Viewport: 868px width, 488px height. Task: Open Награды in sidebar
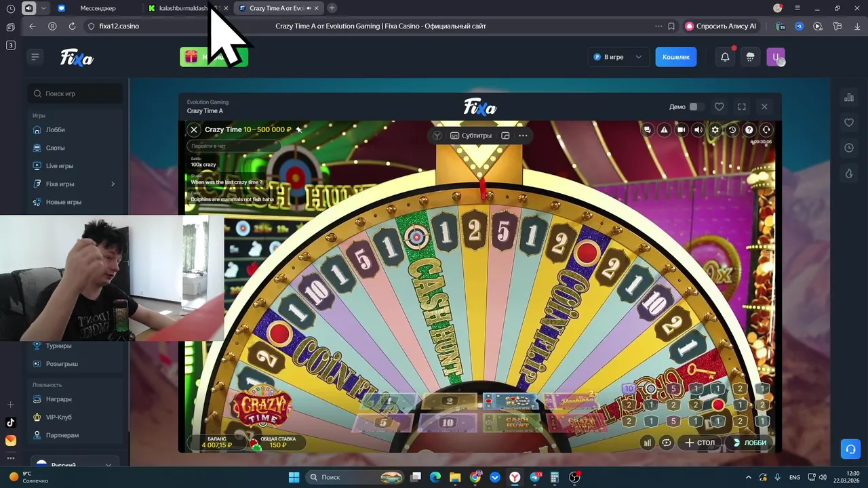pos(58,399)
